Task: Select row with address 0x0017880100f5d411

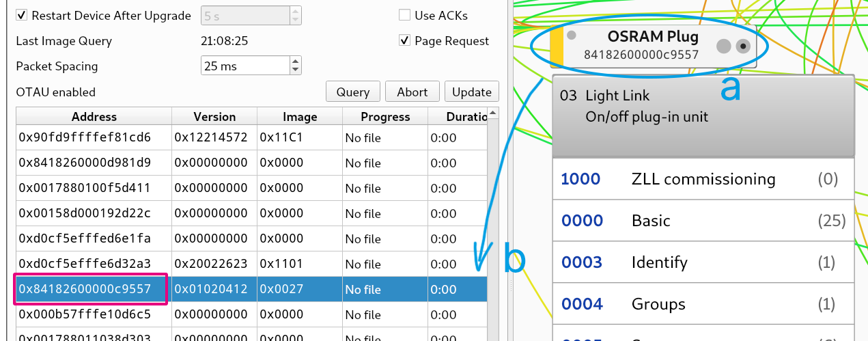Action: tap(251, 188)
